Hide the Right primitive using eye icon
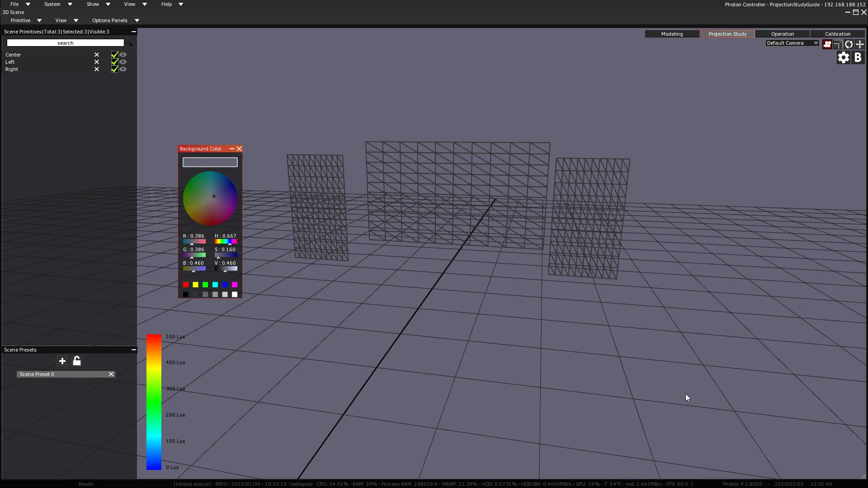868x488 pixels. (x=123, y=69)
